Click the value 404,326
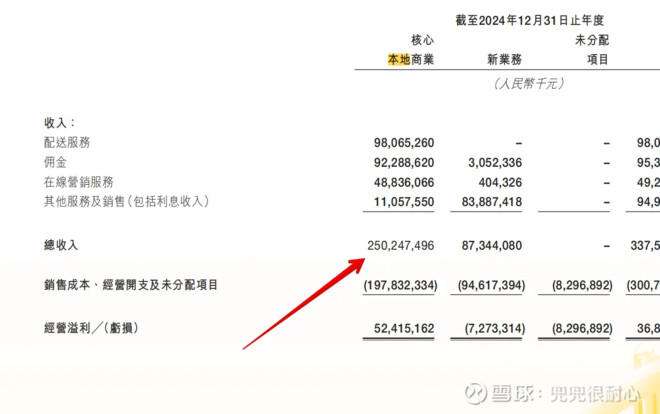Screen dimensions: 660x414 pos(500,183)
